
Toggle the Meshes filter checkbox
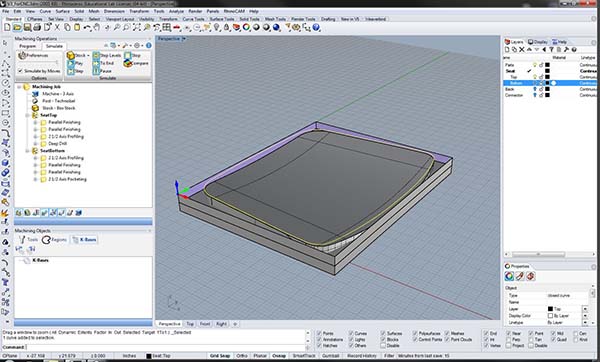(x=447, y=333)
